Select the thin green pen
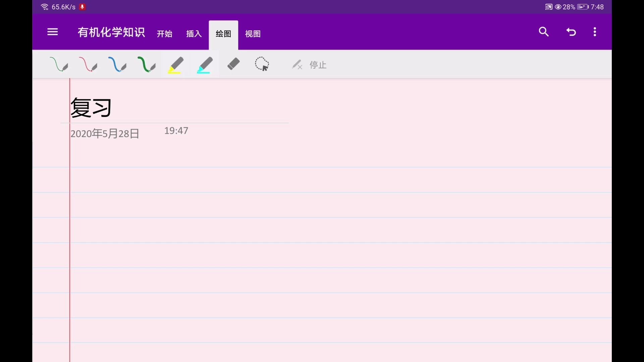The width and height of the screenshot is (644, 362). (x=59, y=64)
